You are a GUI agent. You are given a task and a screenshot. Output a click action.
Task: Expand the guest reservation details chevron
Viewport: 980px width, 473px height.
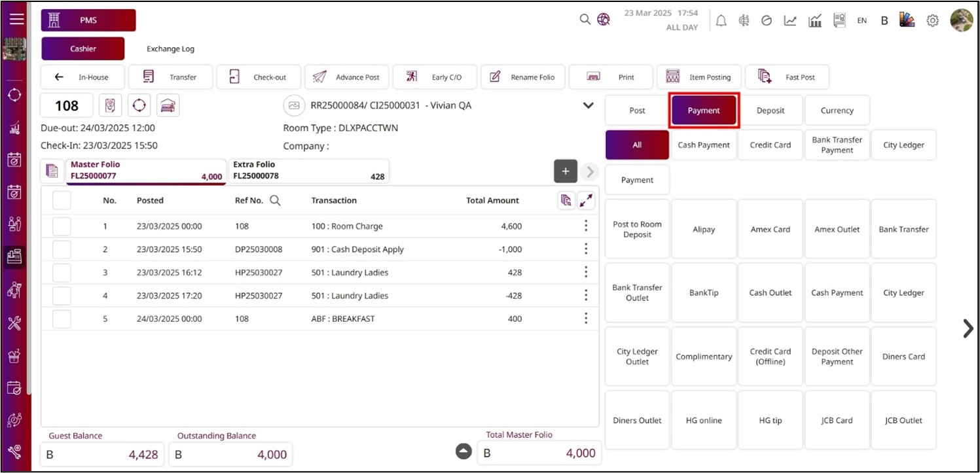[588, 105]
